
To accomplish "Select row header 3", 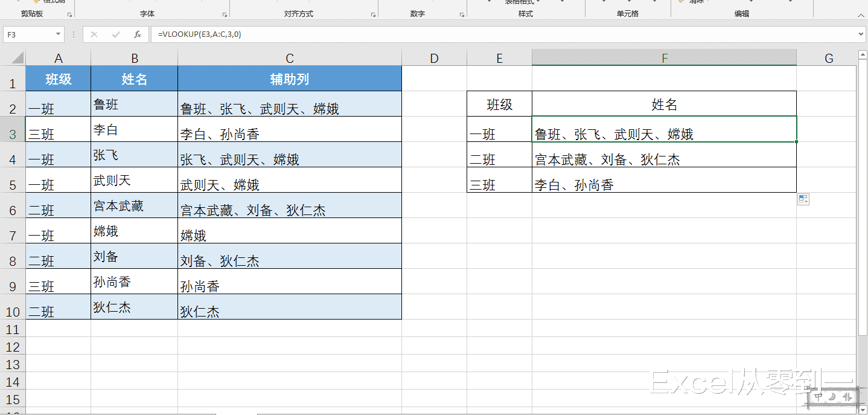I will point(13,129).
